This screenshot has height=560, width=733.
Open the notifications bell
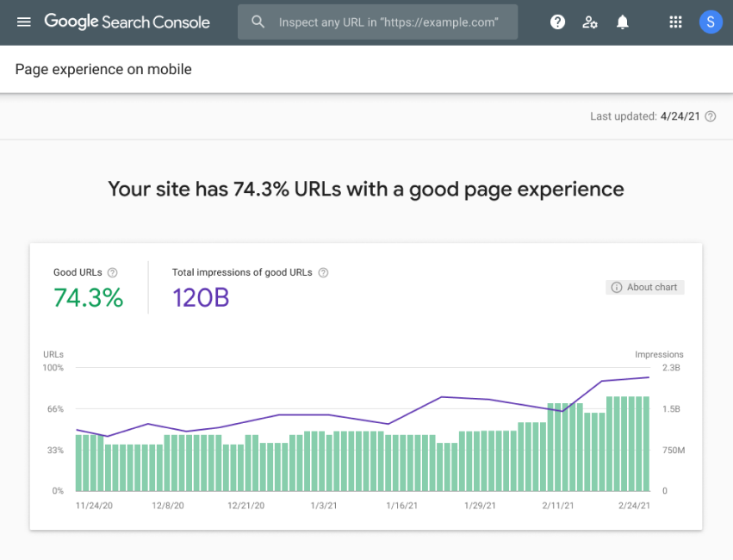click(x=622, y=22)
